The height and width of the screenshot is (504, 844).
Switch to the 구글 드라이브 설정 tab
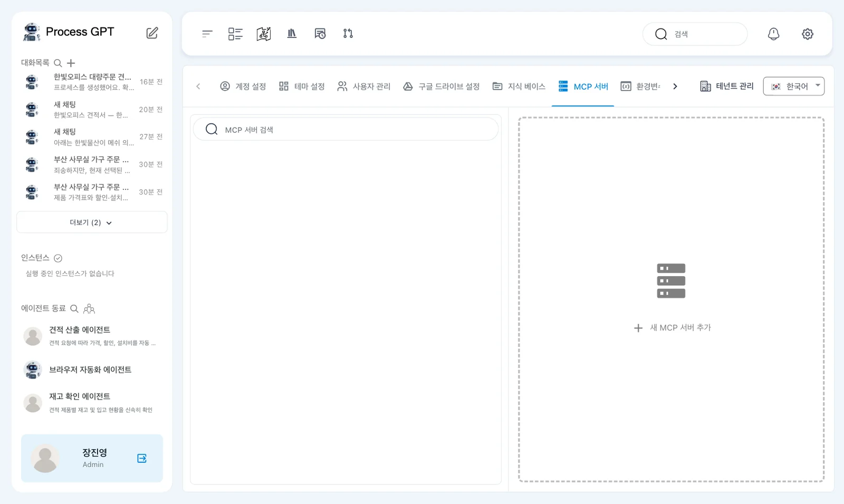pyautogui.click(x=441, y=86)
